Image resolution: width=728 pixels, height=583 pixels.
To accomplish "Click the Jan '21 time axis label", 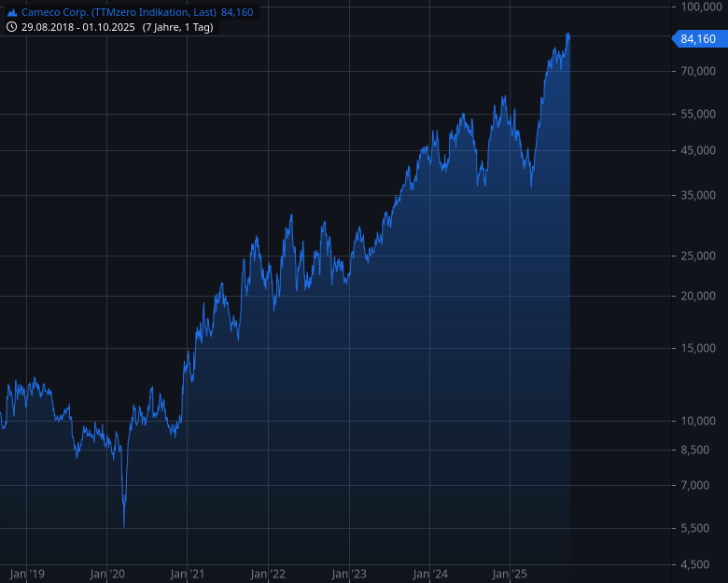I will coord(188,574).
